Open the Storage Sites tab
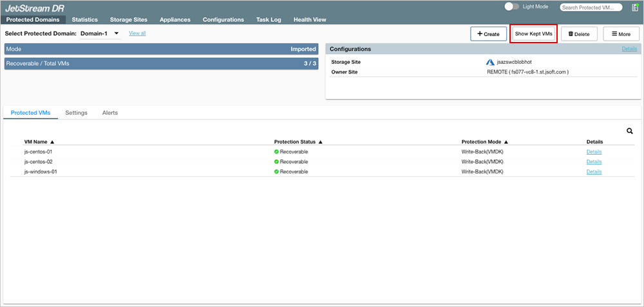The width and height of the screenshot is (644, 307). (129, 19)
